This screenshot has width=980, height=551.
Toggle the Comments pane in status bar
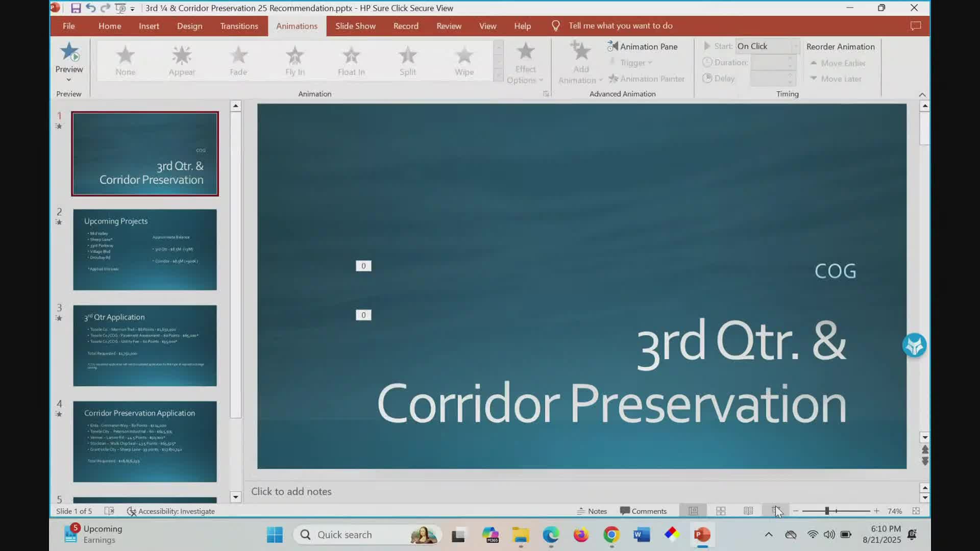[x=643, y=511]
